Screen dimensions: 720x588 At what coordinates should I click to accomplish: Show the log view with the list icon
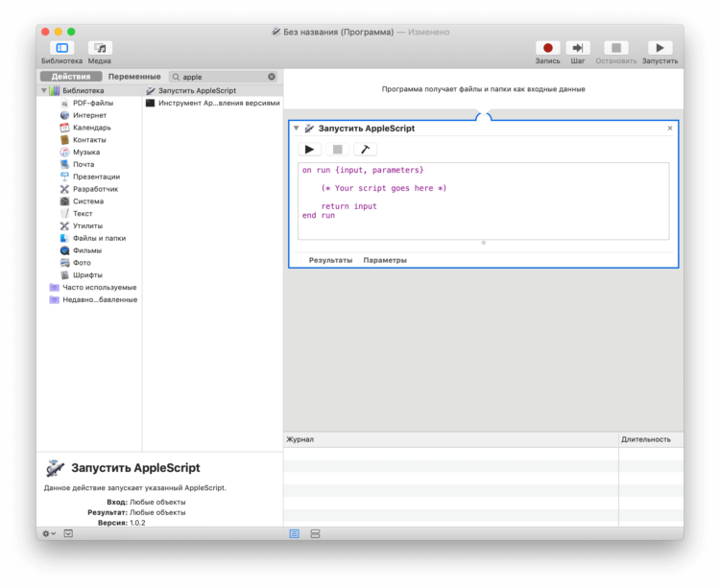click(x=295, y=533)
